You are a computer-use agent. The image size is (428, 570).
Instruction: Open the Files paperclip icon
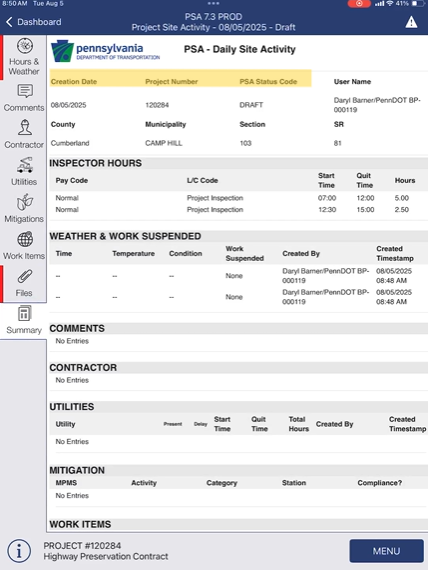24,277
